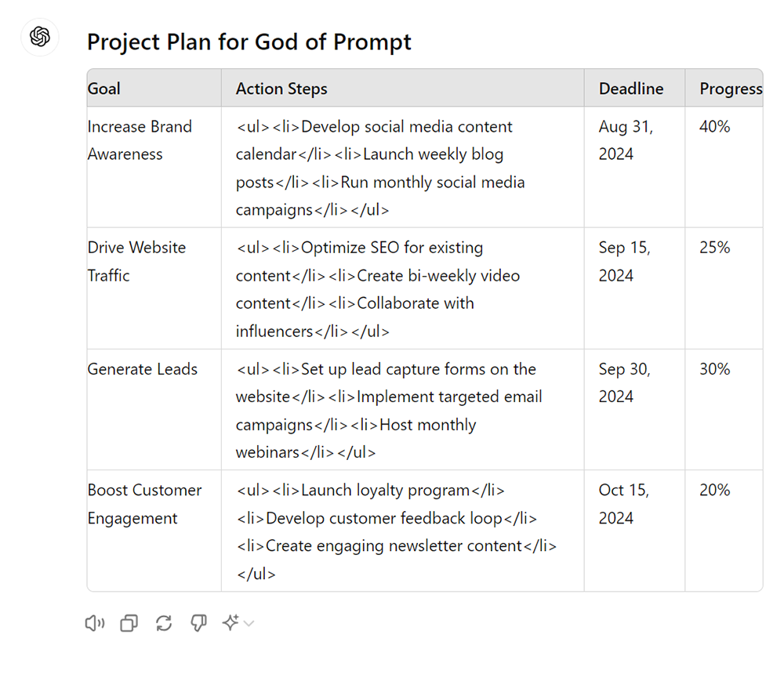The height and width of the screenshot is (674, 784).
Task: Click the Progress column header
Action: pos(730,89)
